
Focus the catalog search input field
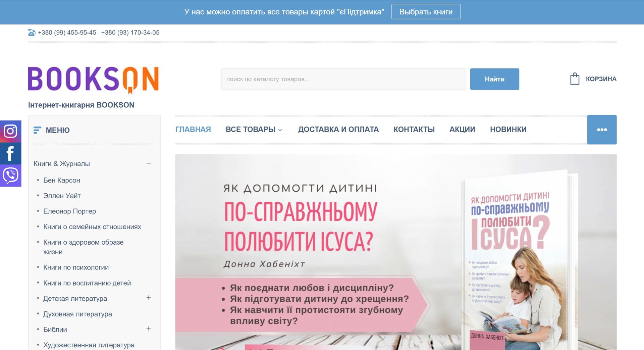click(343, 79)
